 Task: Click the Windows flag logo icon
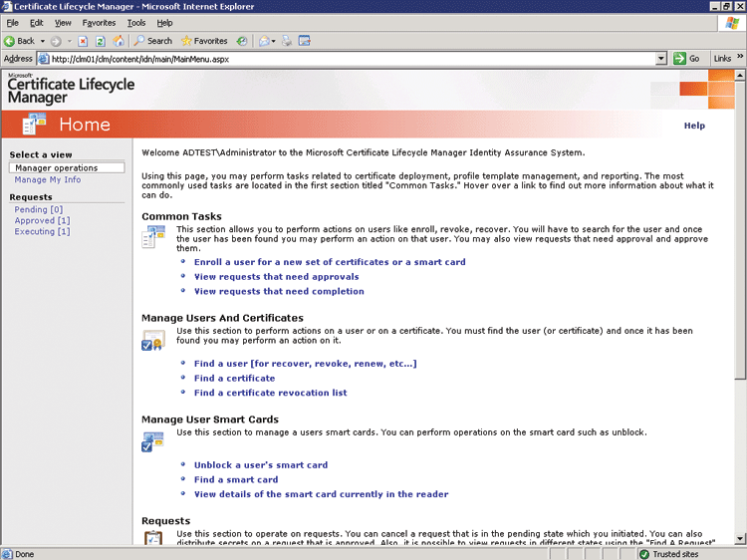click(732, 23)
